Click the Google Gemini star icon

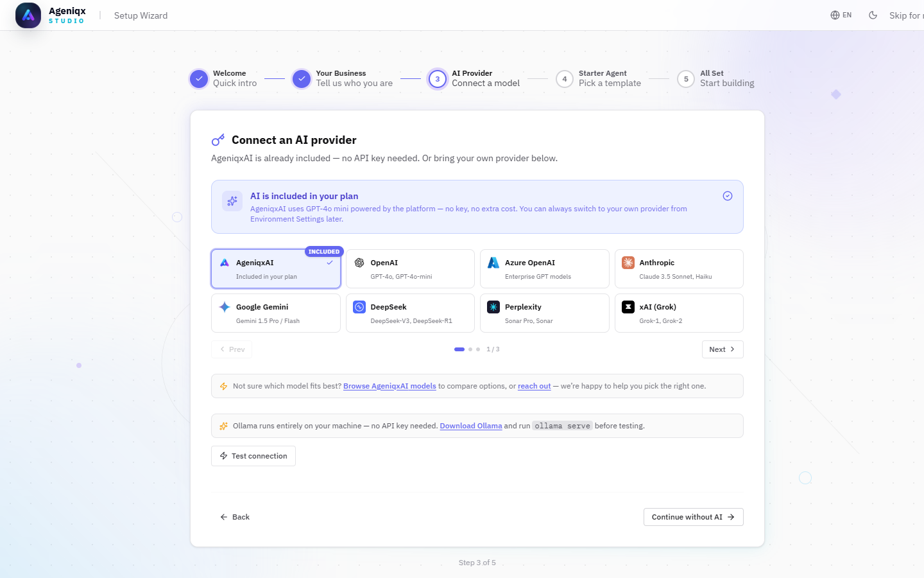click(225, 307)
